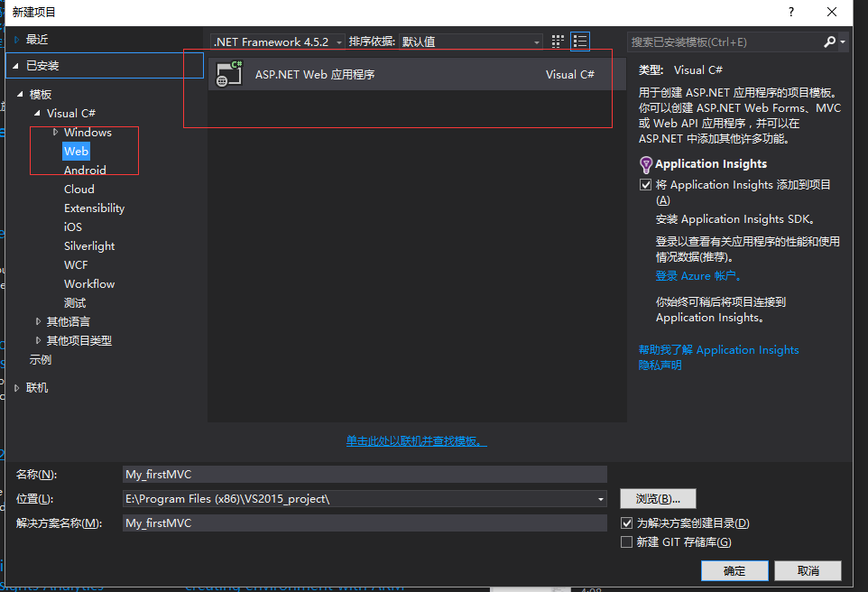This screenshot has width=868, height=592.
Task: Click the search magnifier icon
Action: pos(829,42)
